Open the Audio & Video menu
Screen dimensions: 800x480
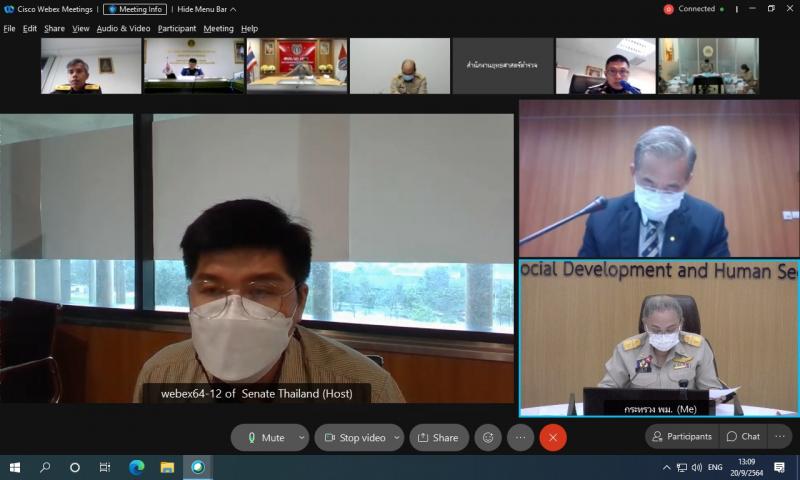pyautogui.click(x=123, y=29)
